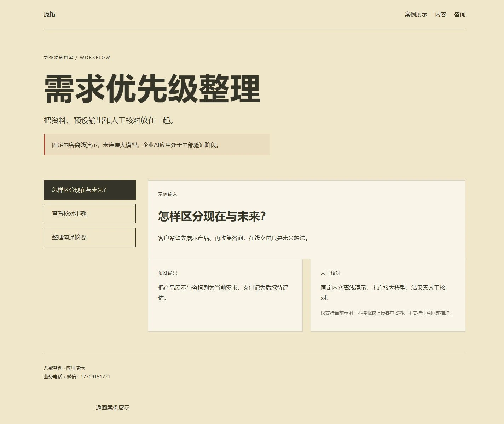Viewport: 504px width, 424px height.
Task: Click the 示例输入 label
Action: click(x=168, y=194)
